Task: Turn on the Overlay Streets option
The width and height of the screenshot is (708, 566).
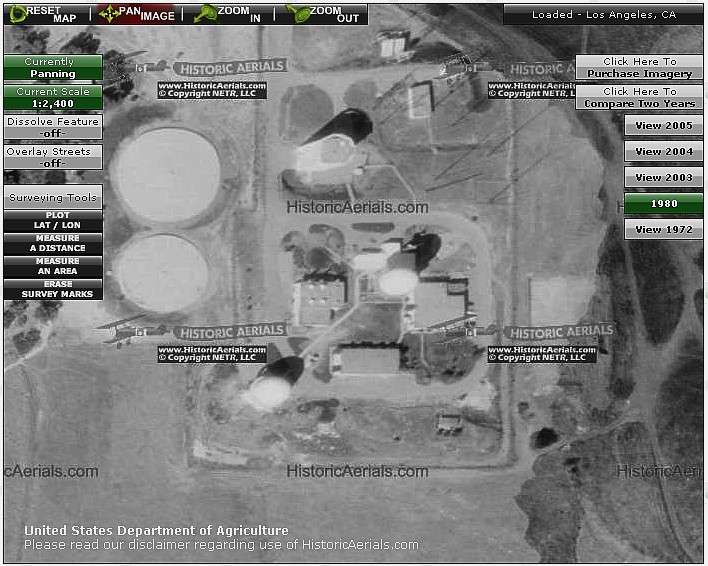Action: pos(53,157)
